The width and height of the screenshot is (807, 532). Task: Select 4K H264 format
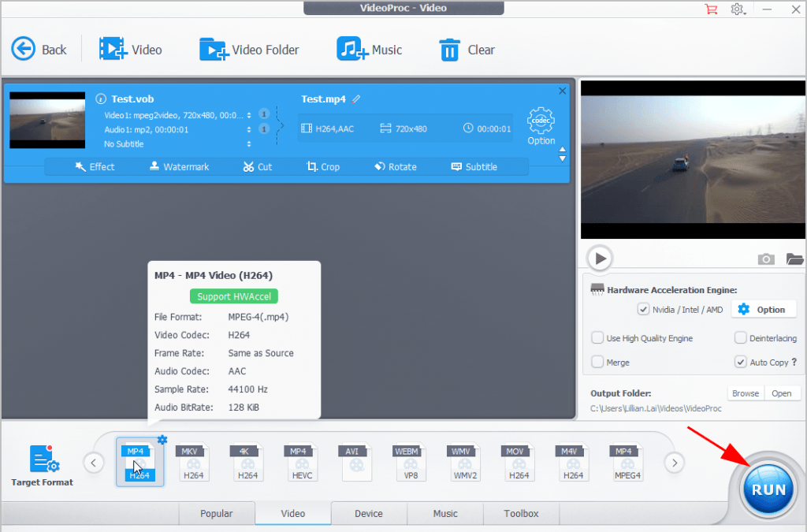click(x=247, y=463)
